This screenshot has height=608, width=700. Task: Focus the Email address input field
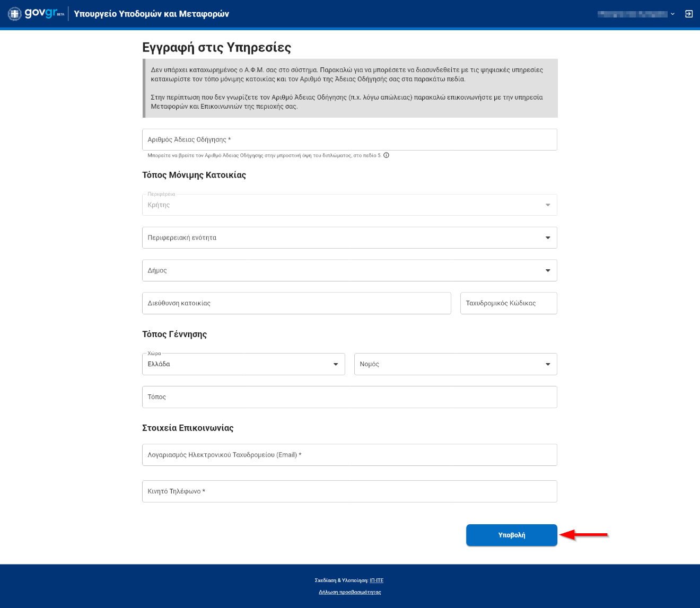(349, 455)
